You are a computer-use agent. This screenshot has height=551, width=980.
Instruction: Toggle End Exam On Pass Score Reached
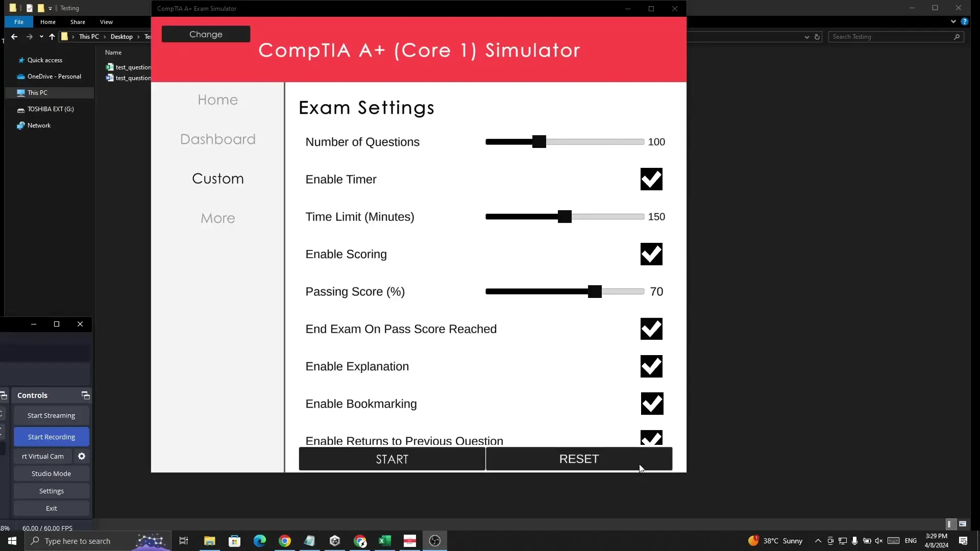pyautogui.click(x=651, y=329)
